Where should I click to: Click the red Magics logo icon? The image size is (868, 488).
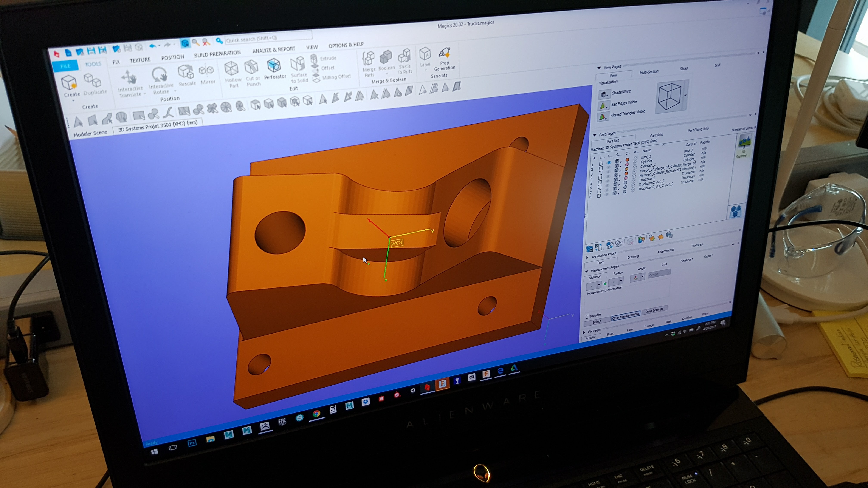tap(57, 54)
